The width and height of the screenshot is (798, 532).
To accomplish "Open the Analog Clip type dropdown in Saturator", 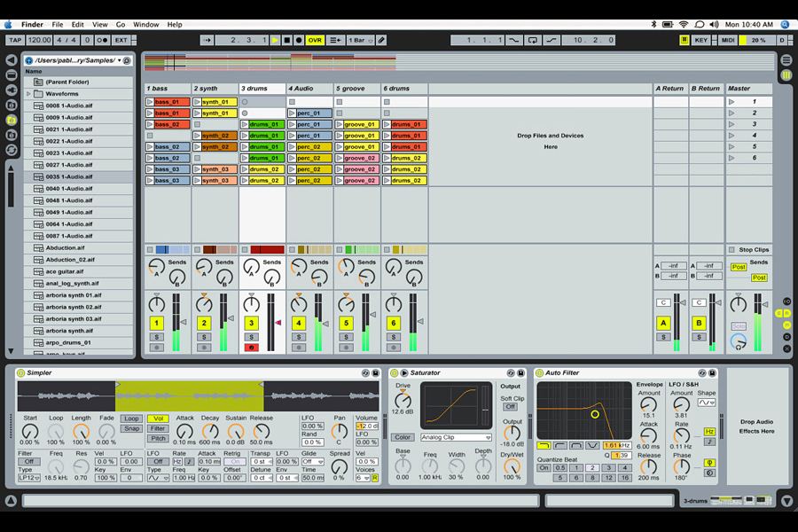I will (456, 437).
